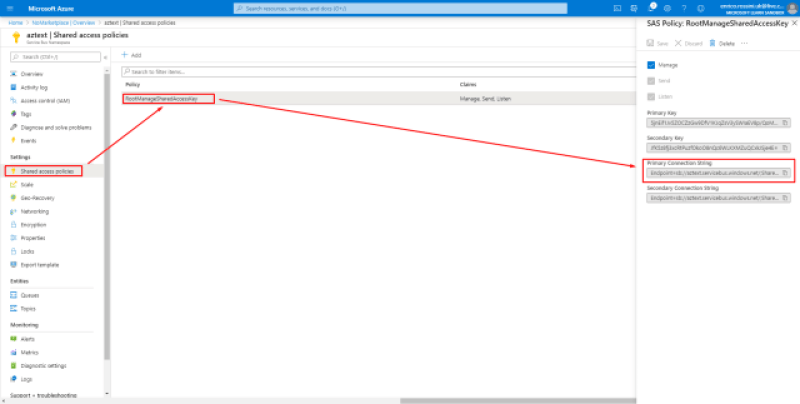
Task: Toggle the Send claim checkbox
Action: tap(651, 81)
